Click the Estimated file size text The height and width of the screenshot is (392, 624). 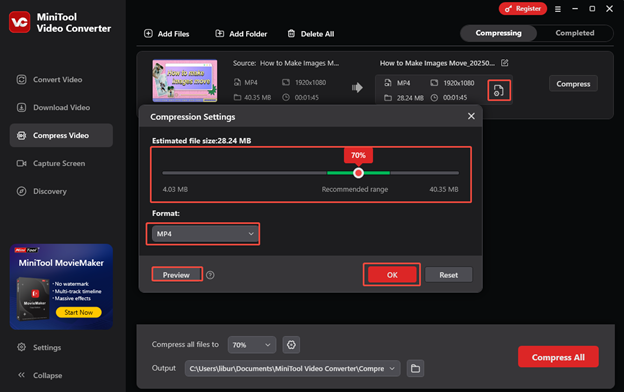click(x=201, y=141)
